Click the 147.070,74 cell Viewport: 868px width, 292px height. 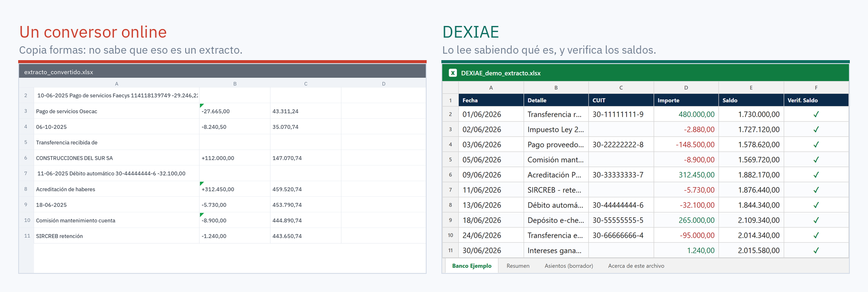pyautogui.click(x=305, y=158)
